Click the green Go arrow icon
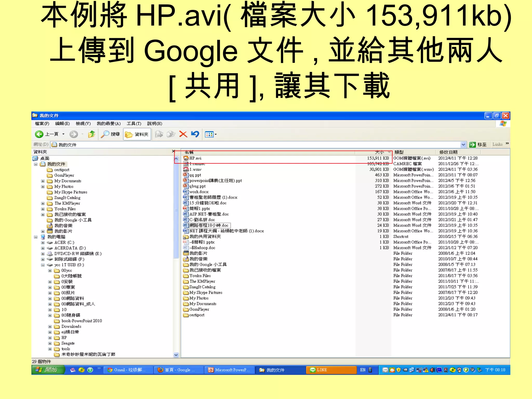532x399 pixels. click(473, 145)
